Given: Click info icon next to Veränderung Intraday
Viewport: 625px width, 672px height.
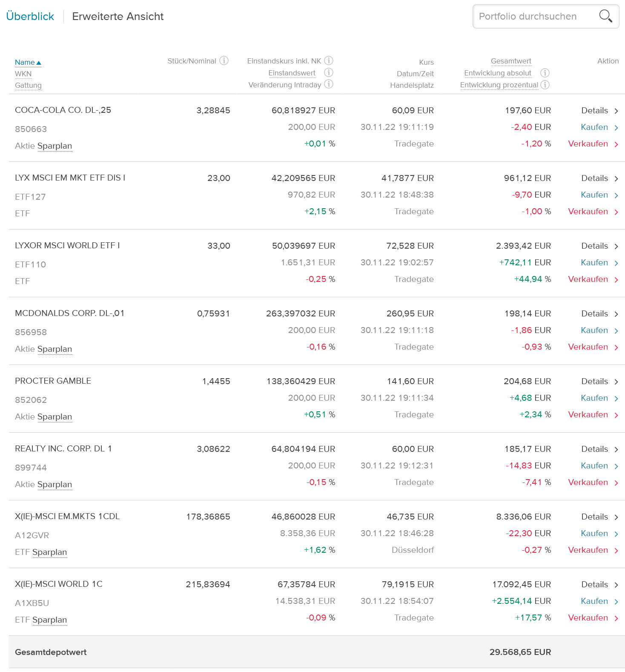Looking at the screenshot, I should pyautogui.click(x=329, y=84).
